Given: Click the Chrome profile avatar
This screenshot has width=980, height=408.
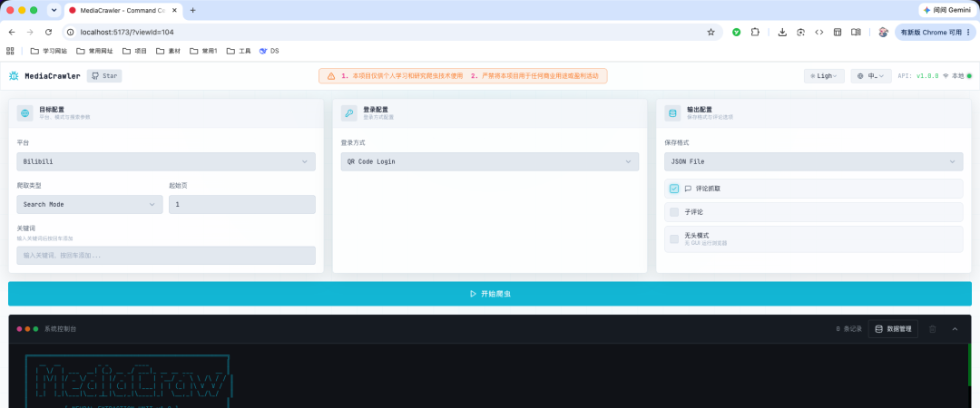Looking at the screenshot, I should (883, 32).
